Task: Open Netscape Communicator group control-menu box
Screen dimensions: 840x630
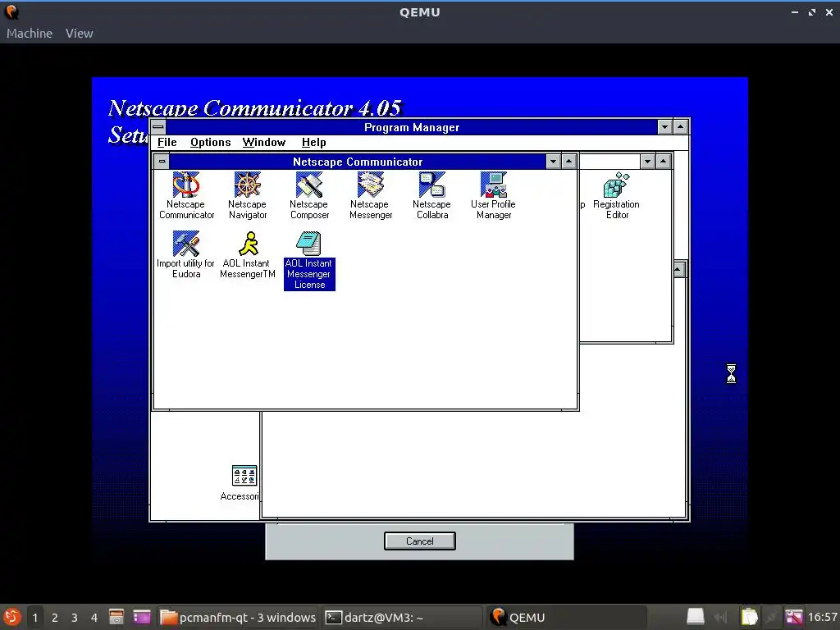Action: click(x=162, y=162)
